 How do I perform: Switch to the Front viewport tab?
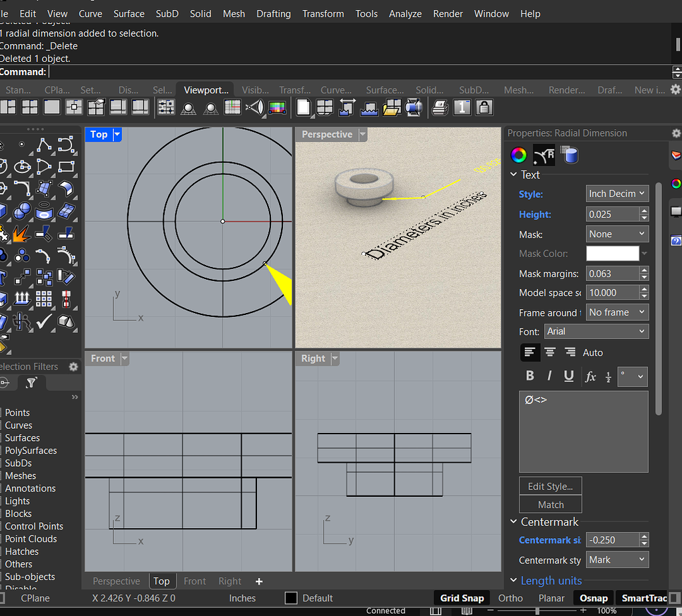pyautogui.click(x=194, y=581)
